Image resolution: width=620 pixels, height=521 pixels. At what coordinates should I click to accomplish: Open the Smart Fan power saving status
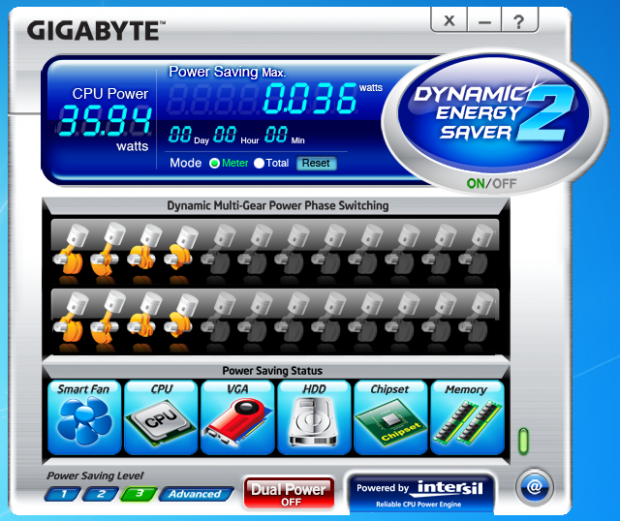pos(84,417)
